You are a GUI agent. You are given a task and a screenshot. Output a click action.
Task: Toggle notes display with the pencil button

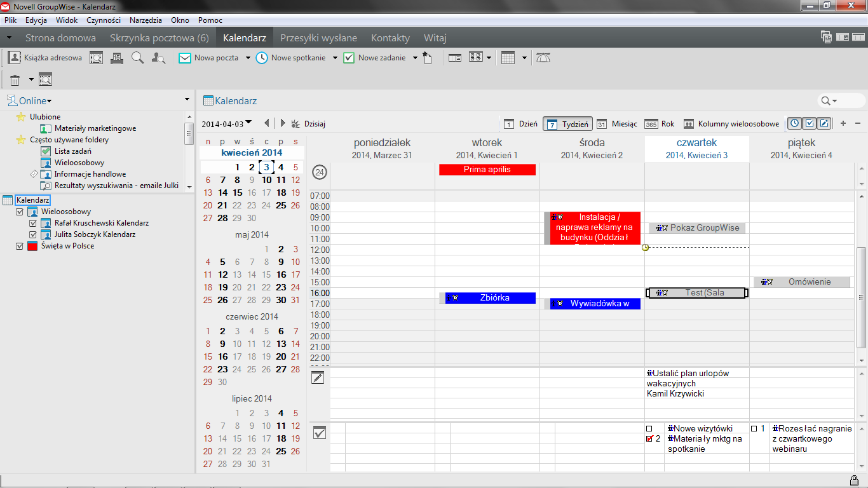tap(824, 123)
